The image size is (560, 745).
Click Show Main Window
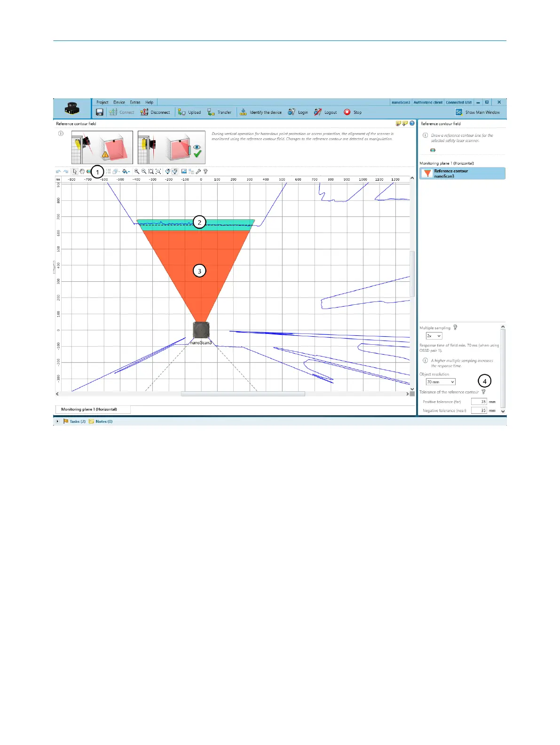(x=478, y=112)
